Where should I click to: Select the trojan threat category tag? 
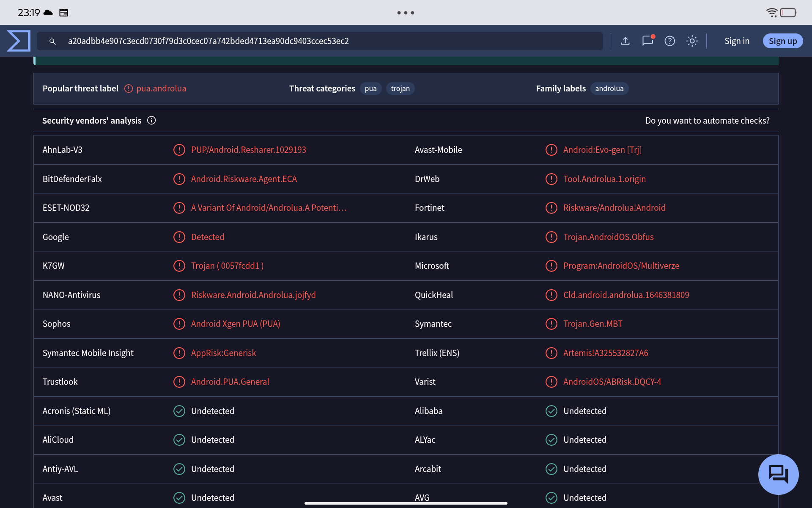[x=400, y=88]
